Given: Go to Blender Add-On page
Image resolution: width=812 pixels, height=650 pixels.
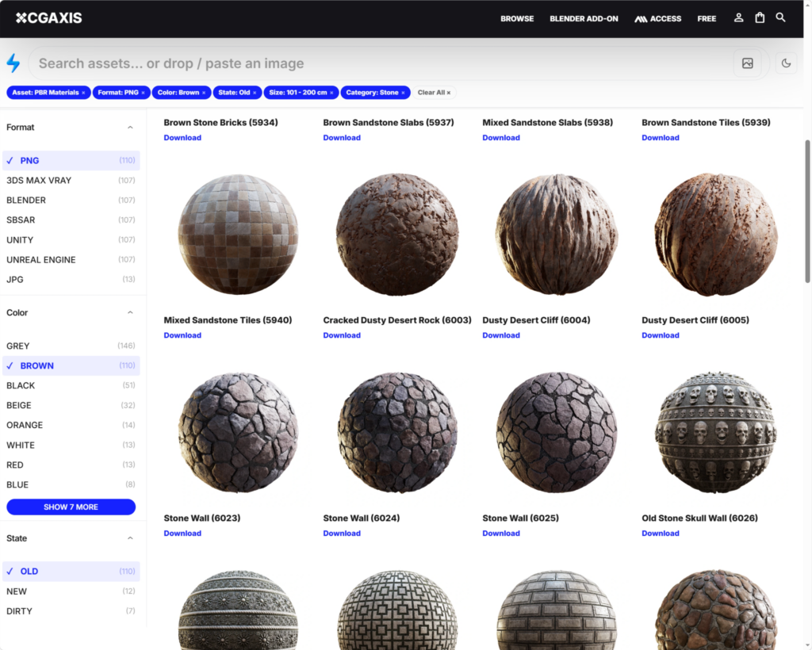Looking at the screenshot, I should (x=584, y=19).
